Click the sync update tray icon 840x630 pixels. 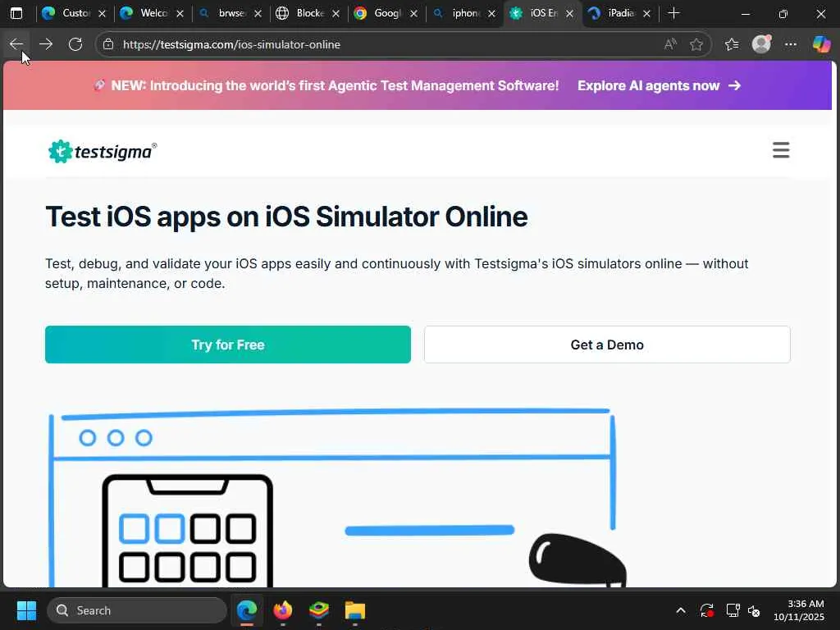point(707,610)
